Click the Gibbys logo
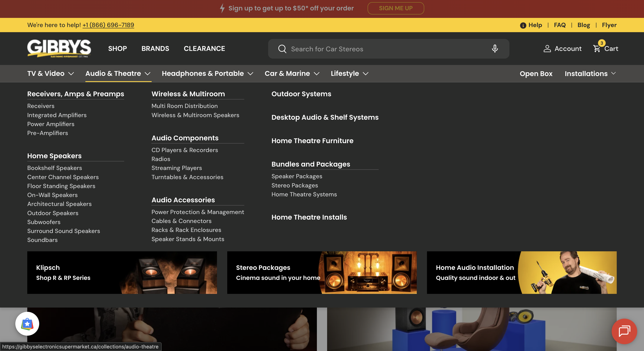The height and width of the screenshot is (351, 644). (59, 49)
